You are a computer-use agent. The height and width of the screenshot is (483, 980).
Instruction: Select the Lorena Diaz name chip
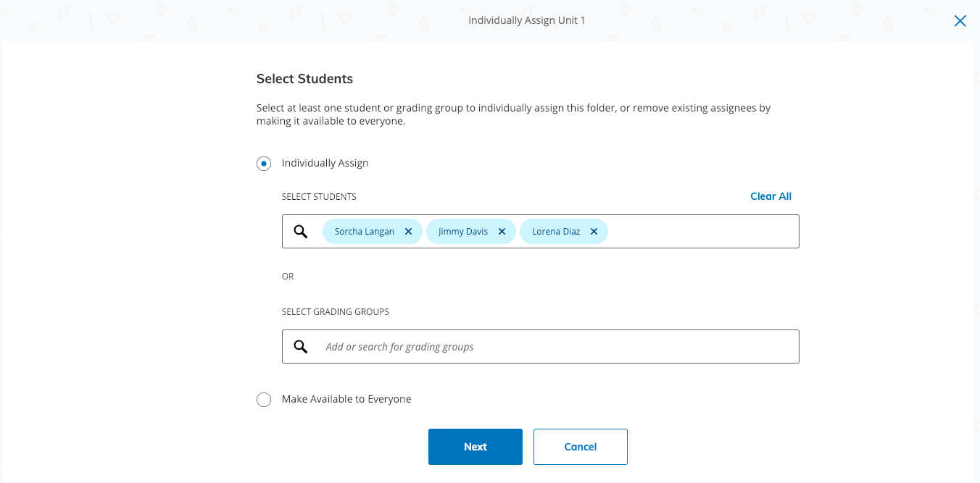pos(555,232)
